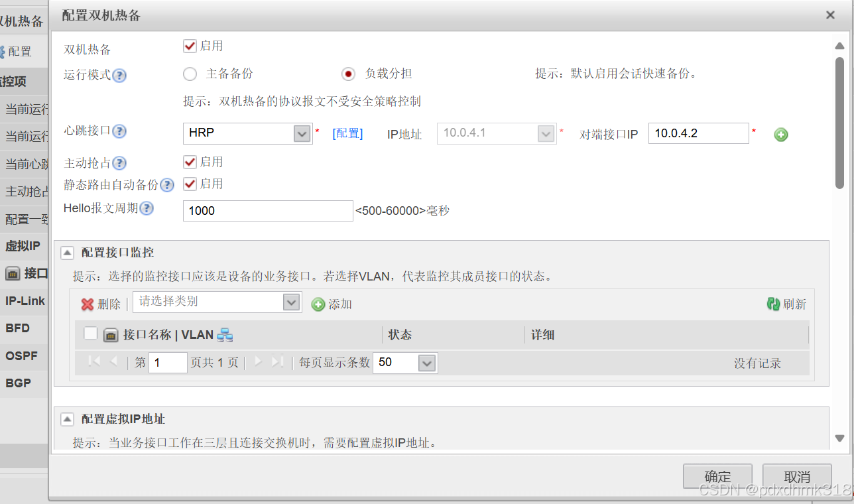Select the 主备备份 radio button
854x504 pixels.
[190, 74]
